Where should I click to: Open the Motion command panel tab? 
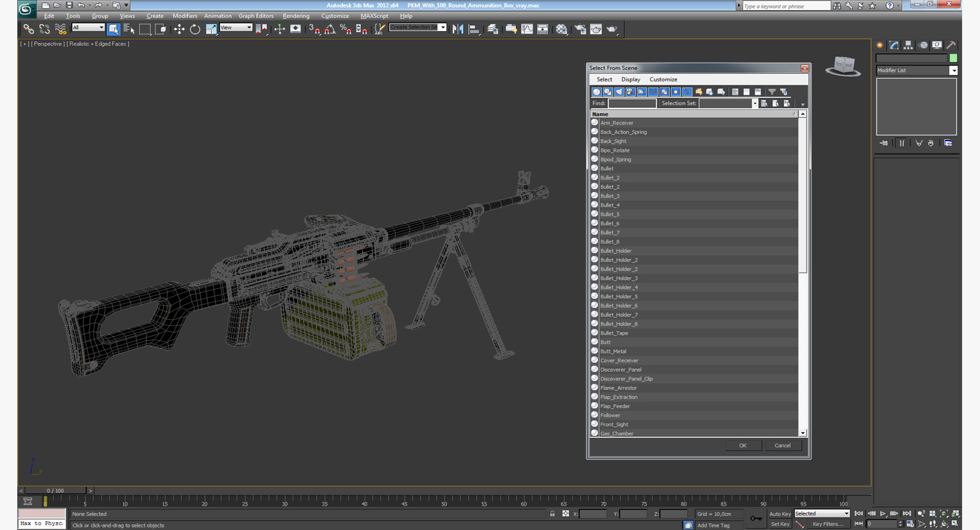coord(922,45)
